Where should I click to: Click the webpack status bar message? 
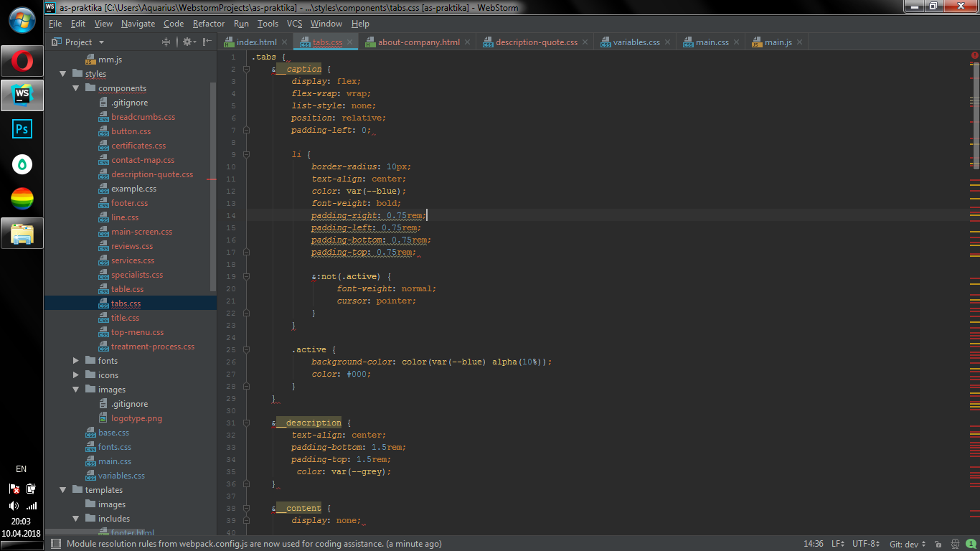click(254, 544)
